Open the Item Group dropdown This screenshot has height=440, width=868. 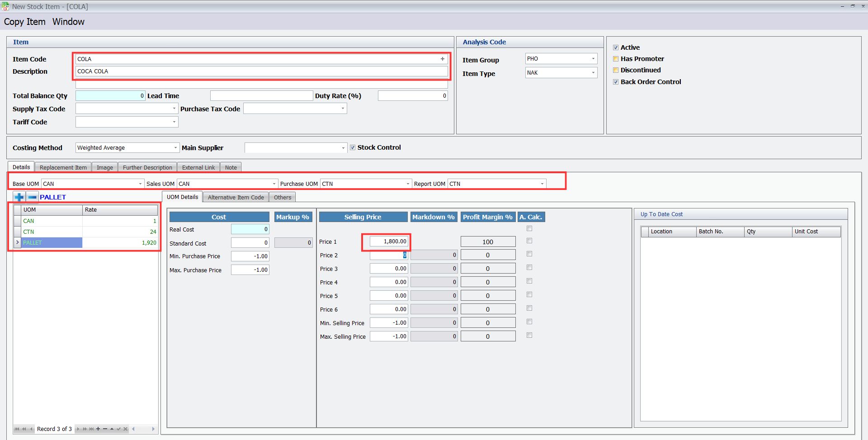[x=593, y=58]
